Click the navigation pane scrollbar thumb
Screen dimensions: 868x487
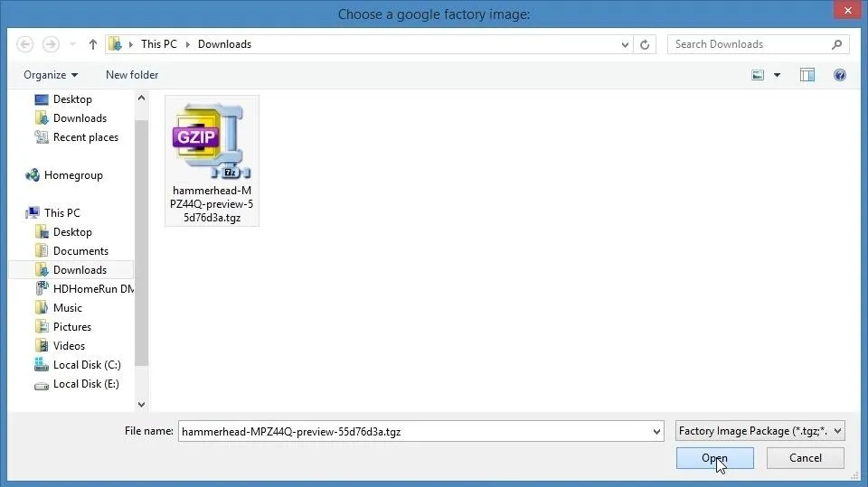click(141, 242)
